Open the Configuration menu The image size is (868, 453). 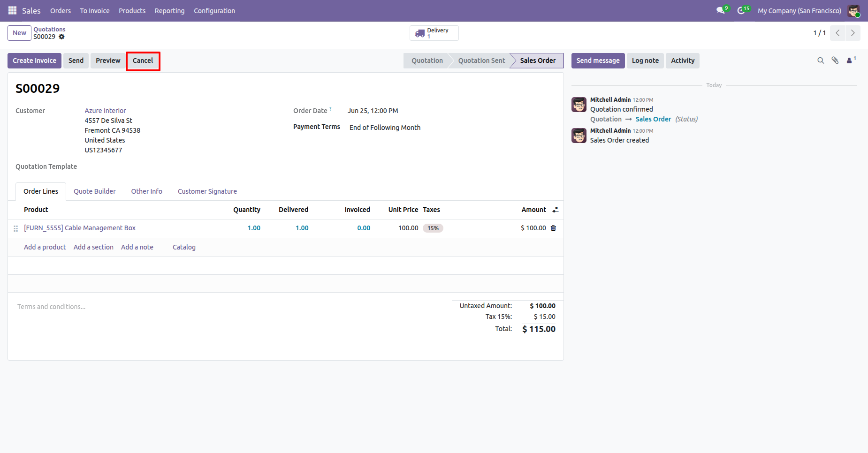214,10
